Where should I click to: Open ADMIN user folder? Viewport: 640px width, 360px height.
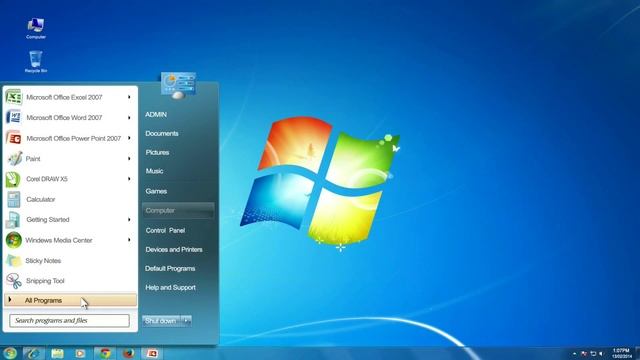tap(156, 115)
